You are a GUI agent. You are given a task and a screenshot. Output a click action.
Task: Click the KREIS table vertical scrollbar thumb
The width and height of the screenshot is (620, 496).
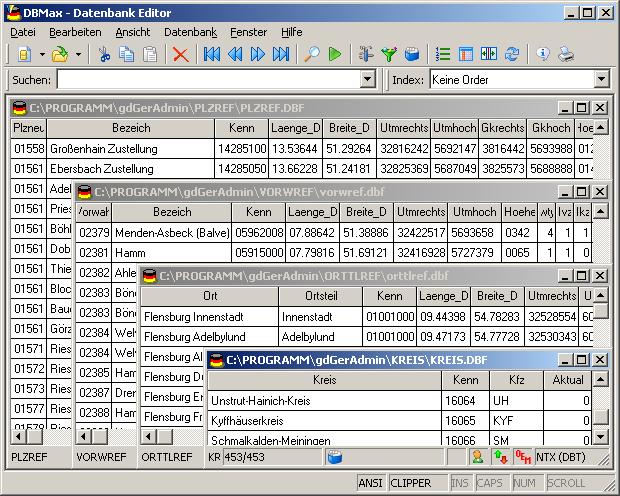601,417
